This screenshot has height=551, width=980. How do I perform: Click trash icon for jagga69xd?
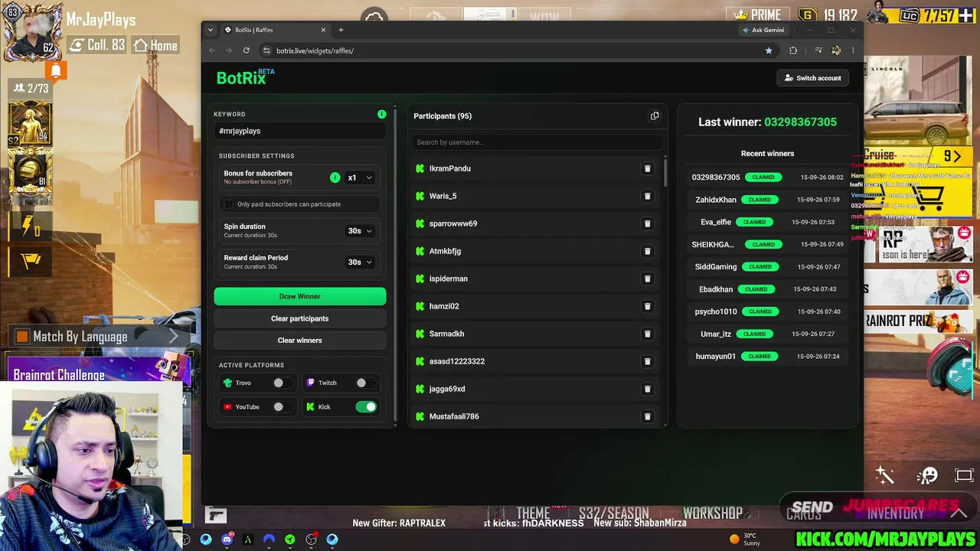point(647,389)
